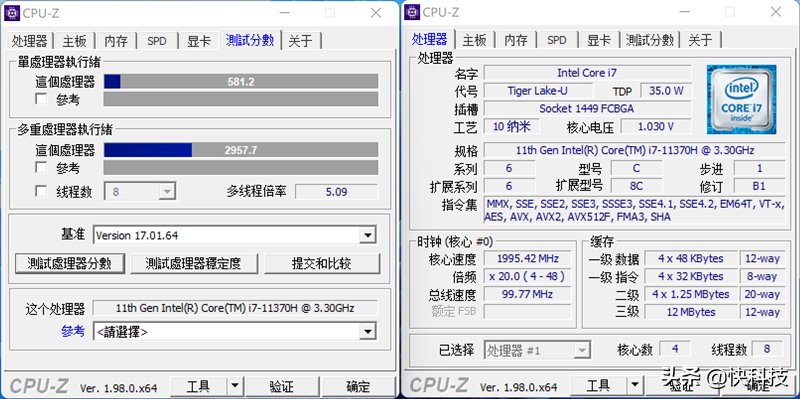Viewport: 800px width, 399px height.
Task: Select 测試分數 tab in left window
Action: (250, 40)
